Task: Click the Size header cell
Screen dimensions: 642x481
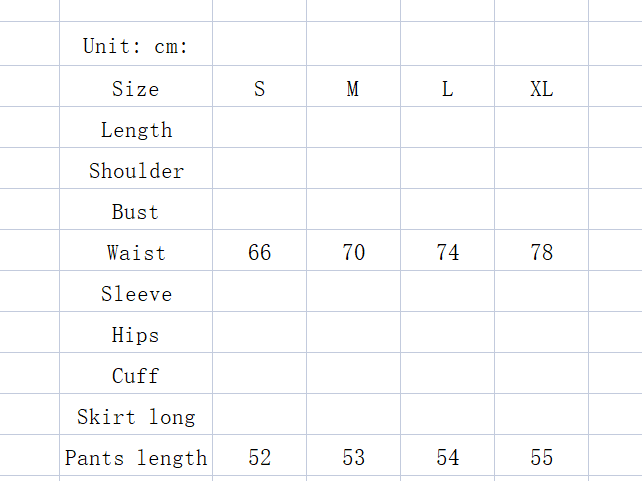Action: (136, 89)
